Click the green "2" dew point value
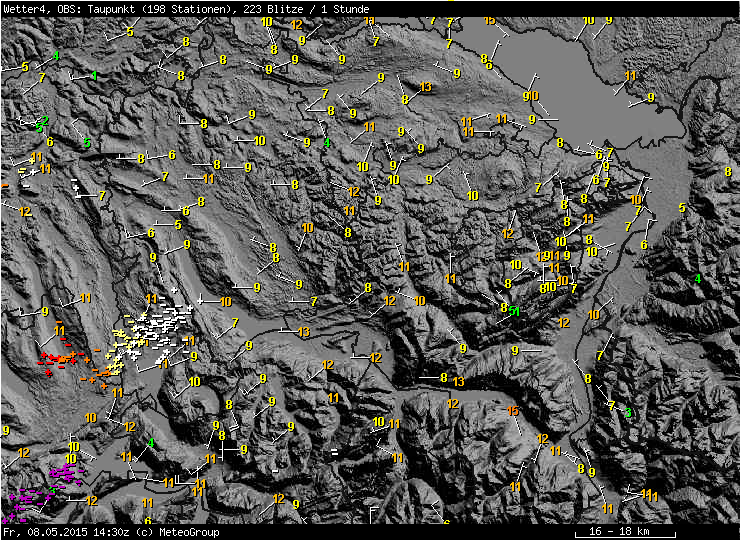Viewport: 740px width, 540px height. coord(45,120)
